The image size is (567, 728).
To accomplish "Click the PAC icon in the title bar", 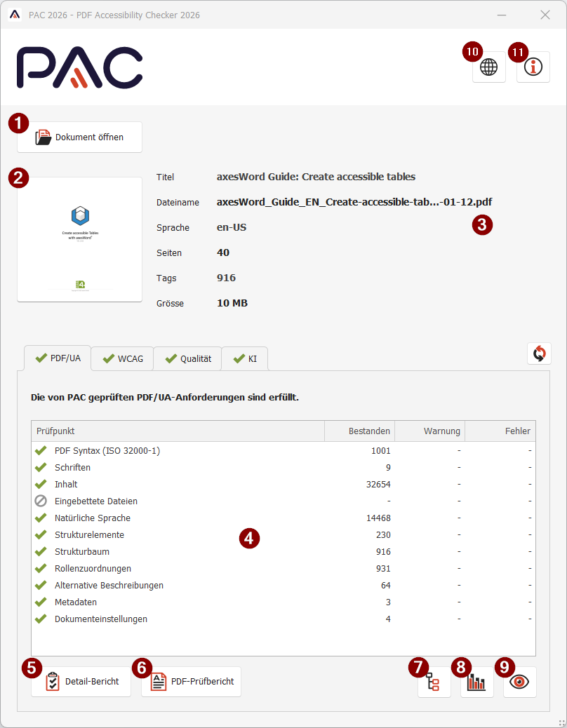I will click(x=15, y=14).
